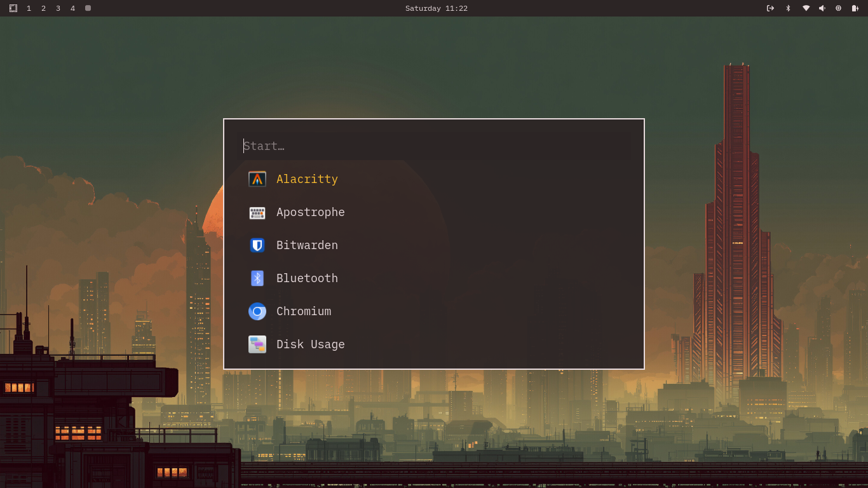The height and width of the screenshot is (488, 868).
Task: Launch Alacritty from the list
Action: [x=307, y=179]
